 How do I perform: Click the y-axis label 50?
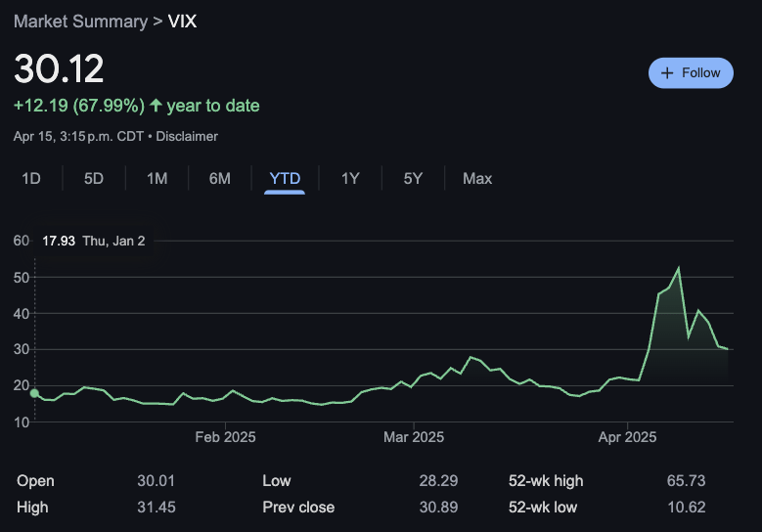coord(22,278)
